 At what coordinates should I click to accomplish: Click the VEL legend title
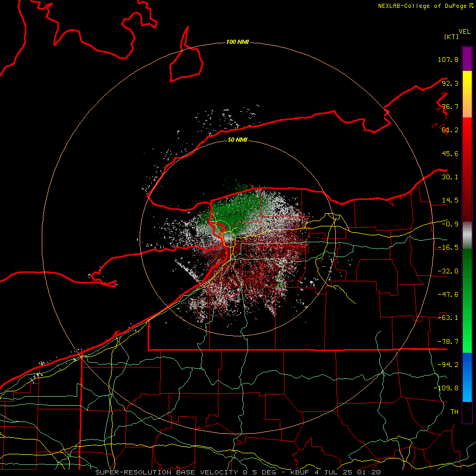pos(465,32)
